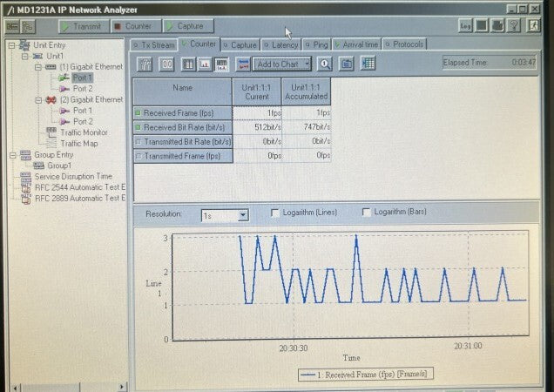Click the RFC 2889 Automatic Test icon
Viewport: 554px width, 392px height.
[x=26, y=199]
